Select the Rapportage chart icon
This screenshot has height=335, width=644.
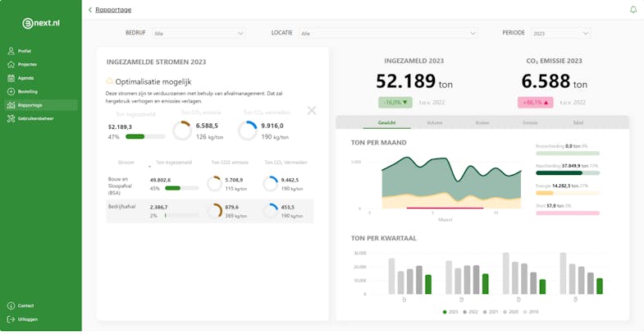pyautogui.click(x=11, y=105)
